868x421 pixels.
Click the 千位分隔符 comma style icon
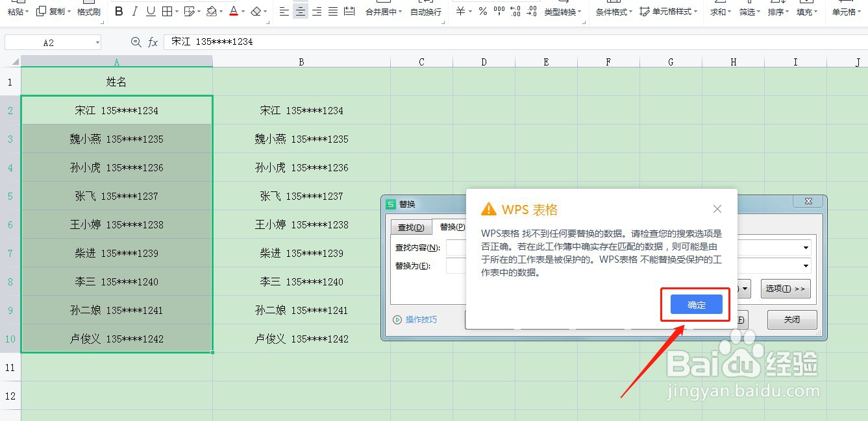coord(499,11)
